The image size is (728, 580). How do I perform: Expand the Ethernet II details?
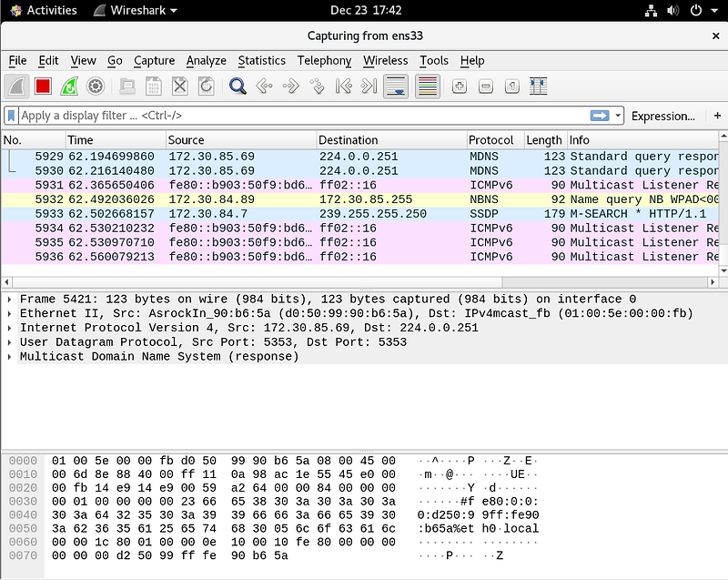(x=9, y=314)
